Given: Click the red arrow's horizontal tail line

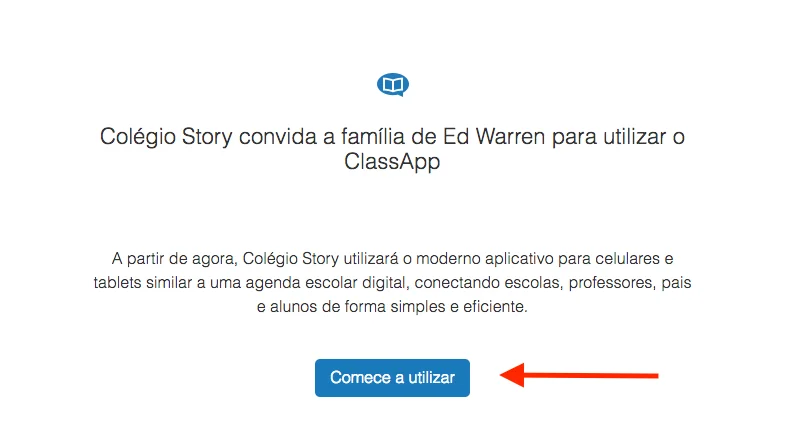Looking at the screenshot, I should 591,376.
